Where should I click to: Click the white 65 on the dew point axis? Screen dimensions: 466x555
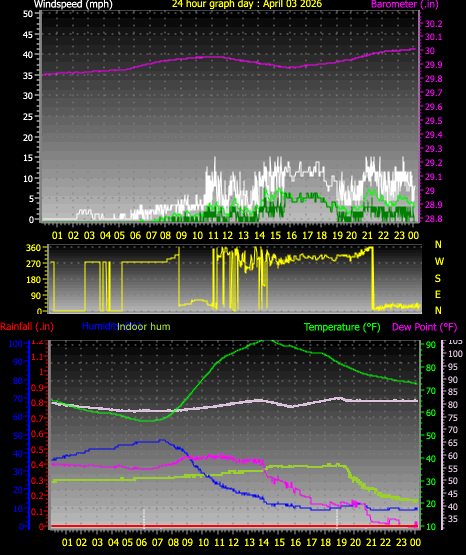pos(453,443)
